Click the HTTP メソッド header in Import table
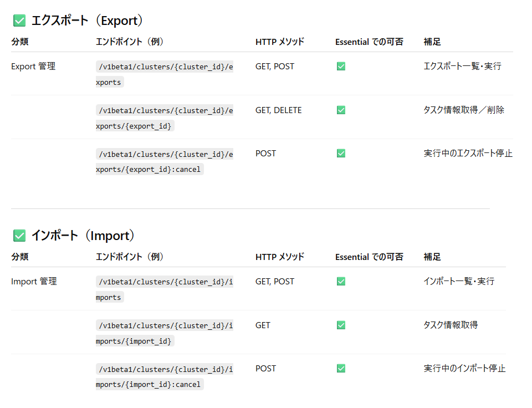The image size is (532, 408). click(x=279, y=257)
